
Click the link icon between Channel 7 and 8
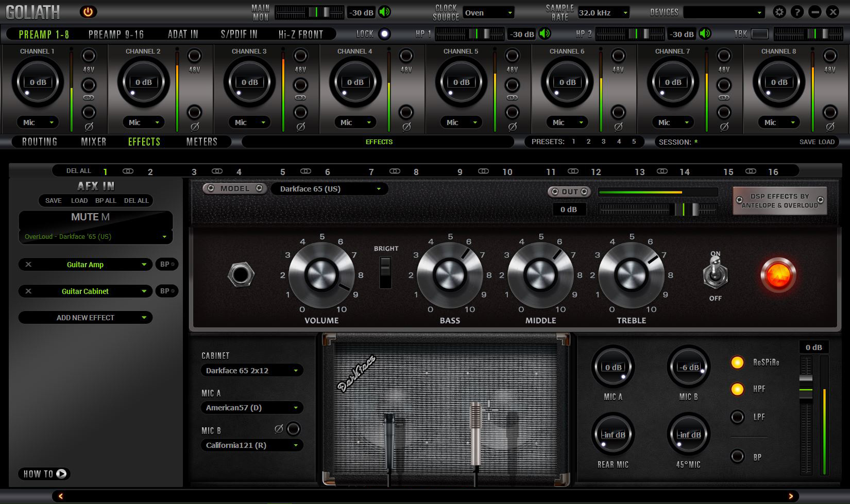[x=724, y=98]
